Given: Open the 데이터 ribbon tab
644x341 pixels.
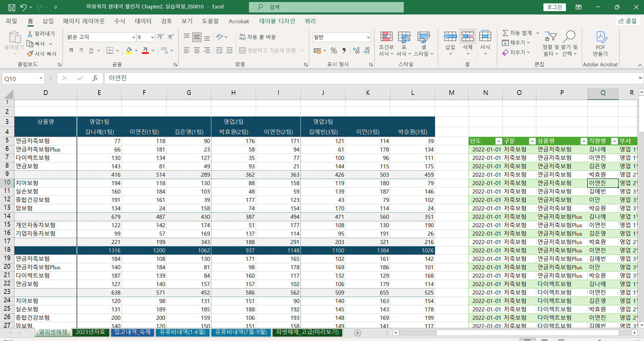Looking at the screenshot, I should pyautogui.click(x=143, y=21).
